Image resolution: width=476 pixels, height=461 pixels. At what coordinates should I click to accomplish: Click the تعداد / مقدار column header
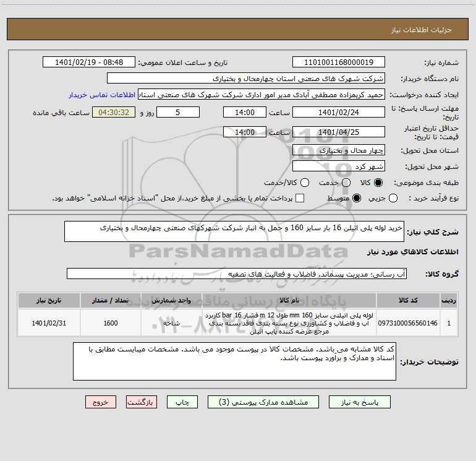111,301
